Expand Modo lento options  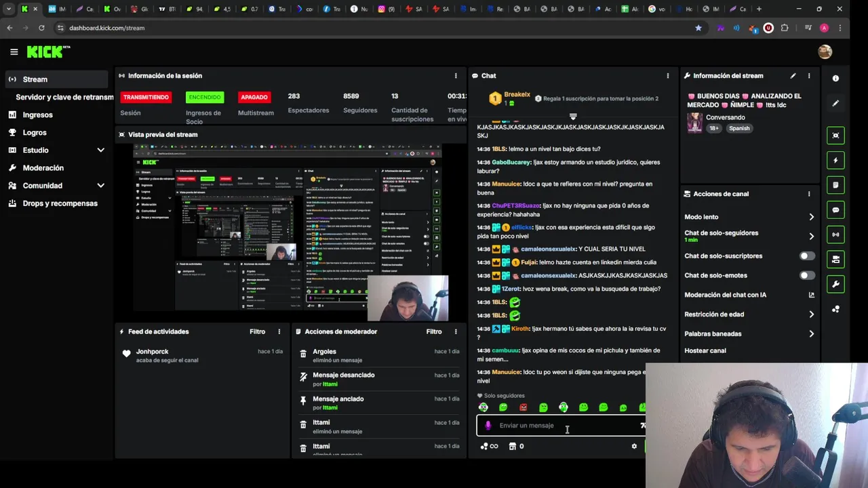click(x=811, y=217)
